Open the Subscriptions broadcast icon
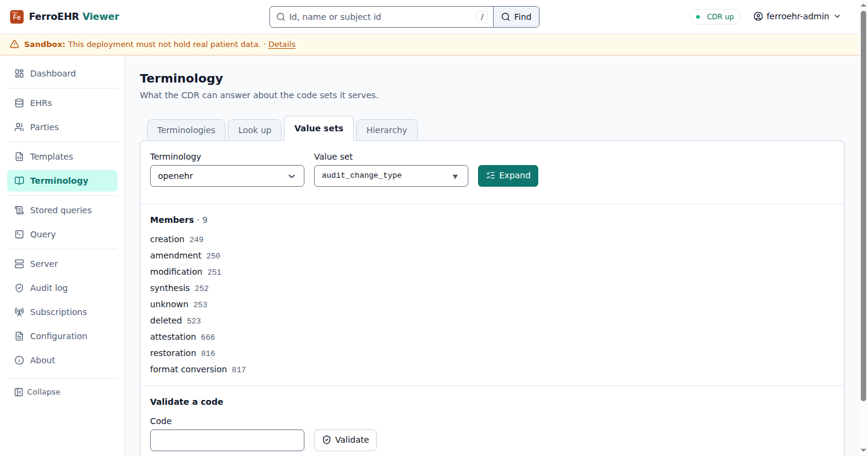The height and width of the screenshot is (456, 868). click(19, 312)
